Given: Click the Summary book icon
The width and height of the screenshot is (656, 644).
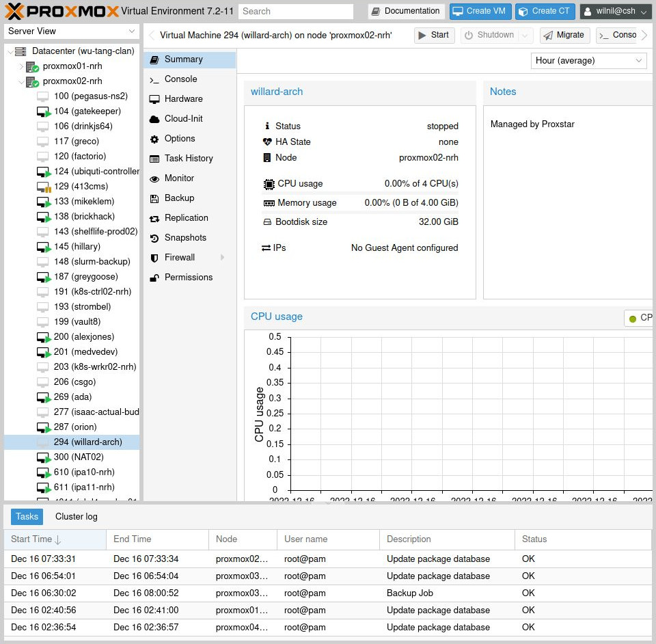Looking at the screenshot, I should pyautogui.click(x=154, y=60).
